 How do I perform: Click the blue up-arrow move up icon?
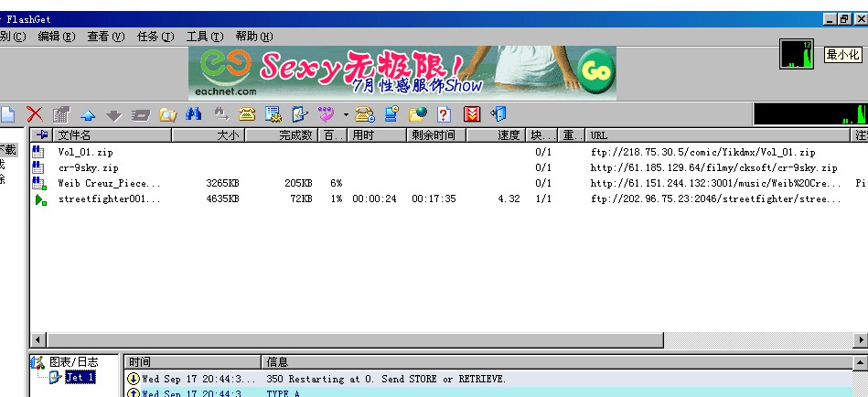pyautogui.click(x=88, y=115)
